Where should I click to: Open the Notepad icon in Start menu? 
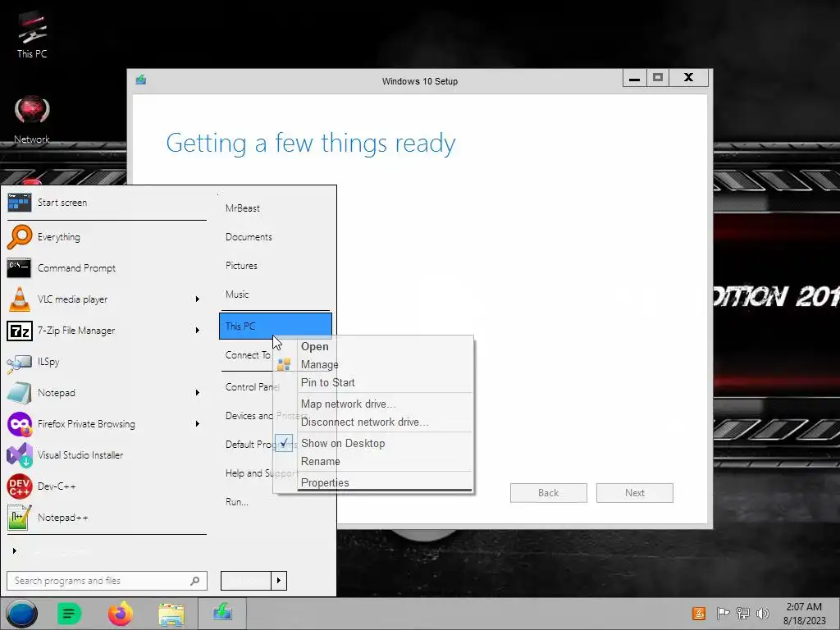click(x=20, y=393)
